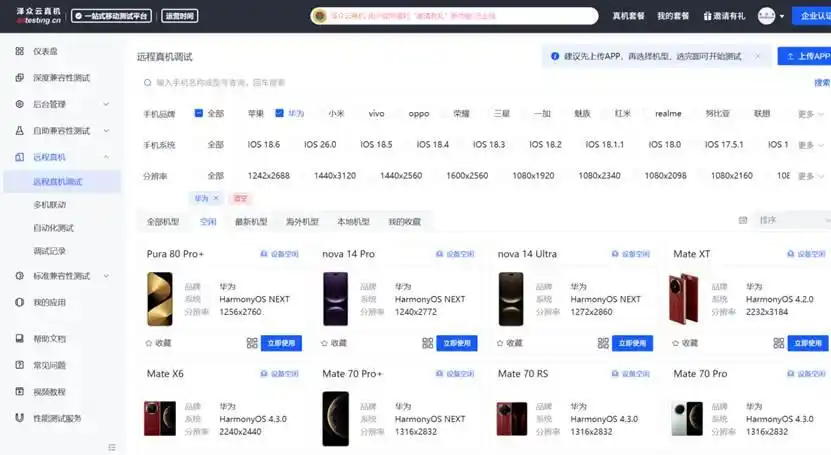Click the phone name search input
The height and width of the screenshot is (455, 831).
click(x=472, y=83)
